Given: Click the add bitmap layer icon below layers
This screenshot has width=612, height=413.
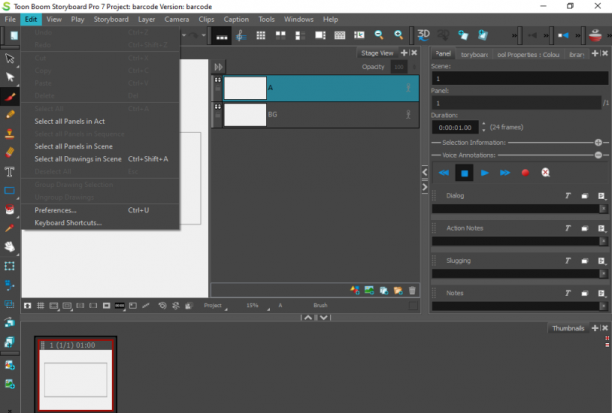Looking at the screenshot, I should click(369, 290).
